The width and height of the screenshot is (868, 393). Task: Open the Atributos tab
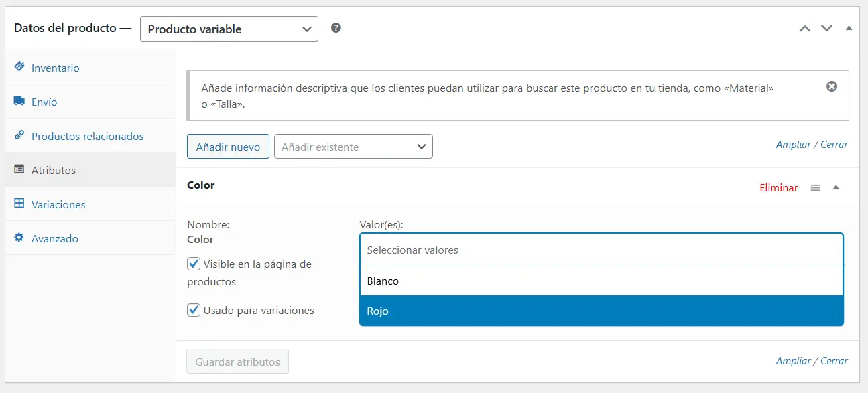point(54,170)
